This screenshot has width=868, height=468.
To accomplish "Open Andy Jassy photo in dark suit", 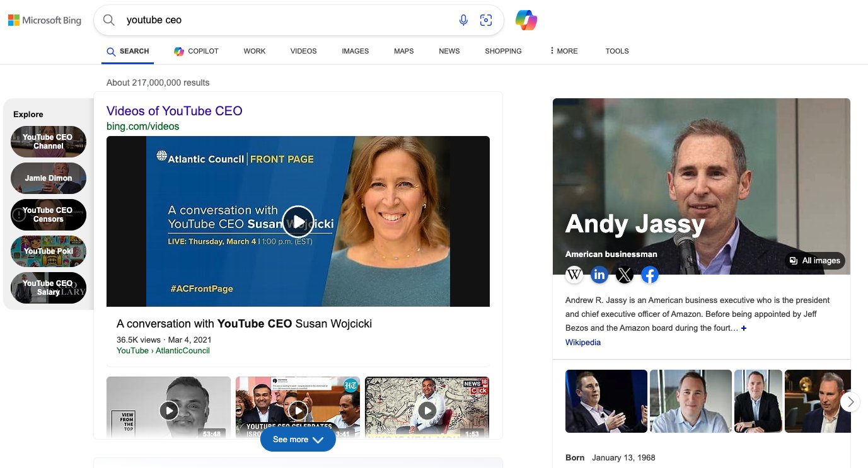I will pyautogui.click(x=758, y=401).
